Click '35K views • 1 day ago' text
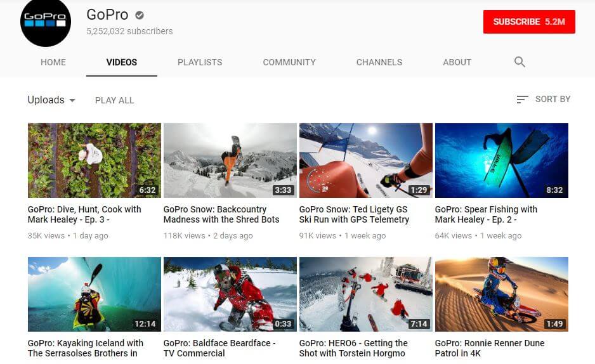Image resolution: width=595 pixels, height=364 pixels. coord(68,235)
